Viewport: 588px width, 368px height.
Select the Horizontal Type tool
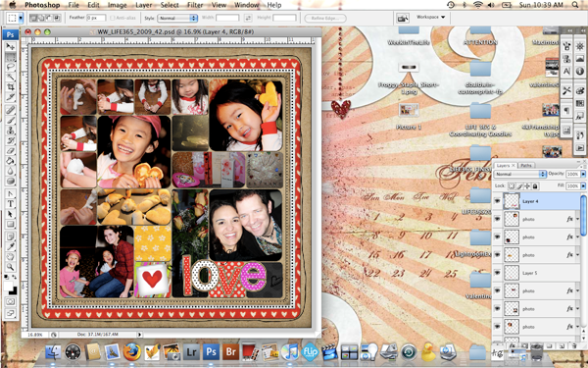(10, 204)
